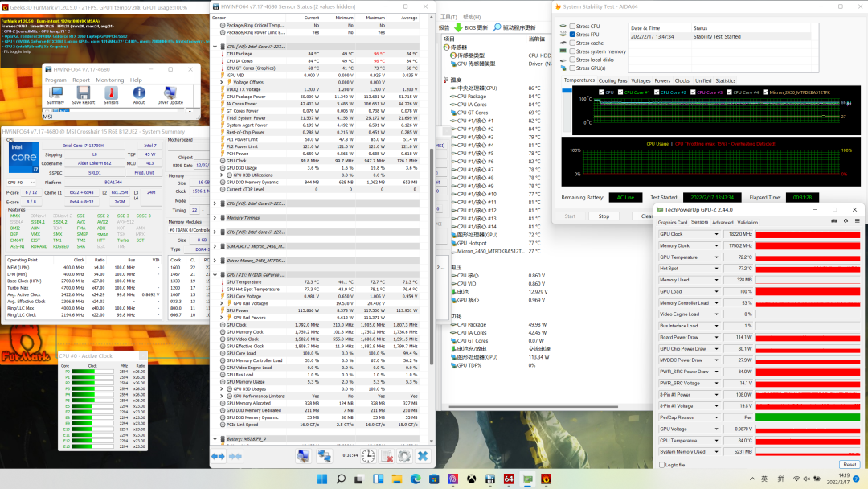The image size is (868, 489).
Task: Open the 工具(T) menu in AIDA64
Action: (x=448, y=17)
